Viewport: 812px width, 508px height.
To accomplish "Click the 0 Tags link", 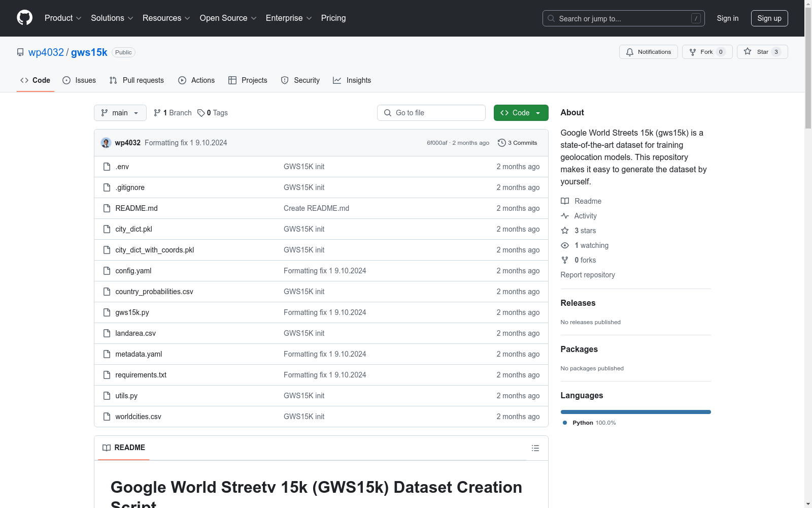I will coord(213,113).
